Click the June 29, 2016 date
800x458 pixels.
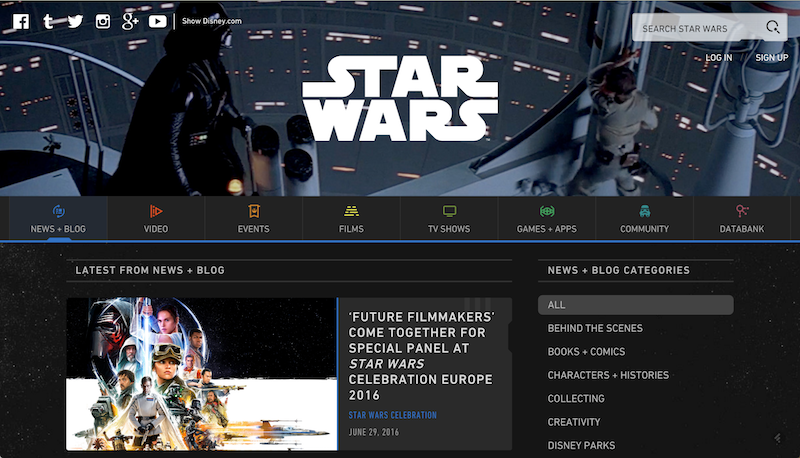tap(373, 432)
